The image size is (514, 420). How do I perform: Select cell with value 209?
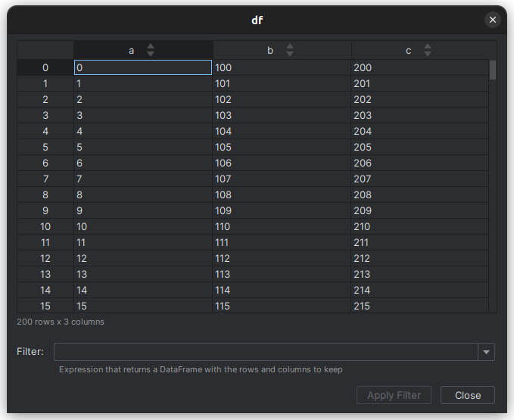[x=420, y=210]
